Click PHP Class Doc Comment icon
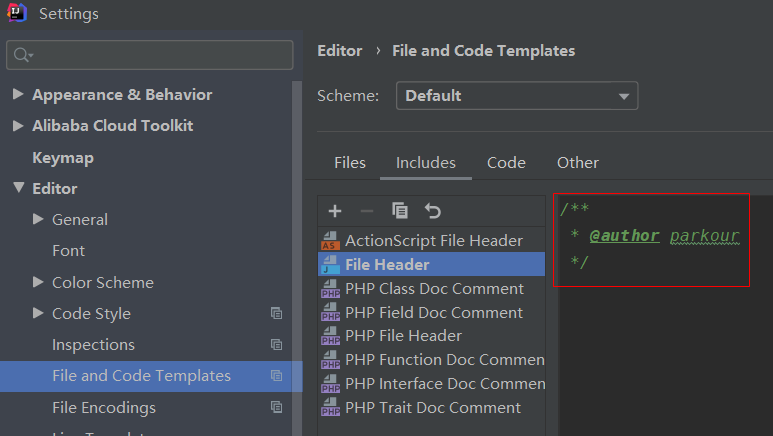This screenshot has height=436, width=773. click(x=330, y=289)
